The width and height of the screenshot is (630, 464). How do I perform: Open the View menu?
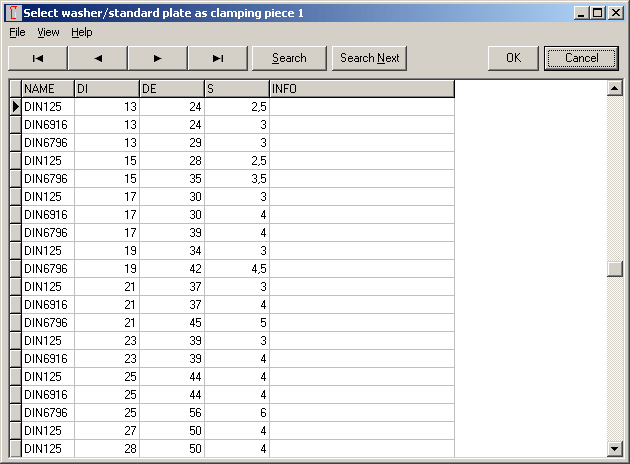pyautogui.click(x=48, y=32)
